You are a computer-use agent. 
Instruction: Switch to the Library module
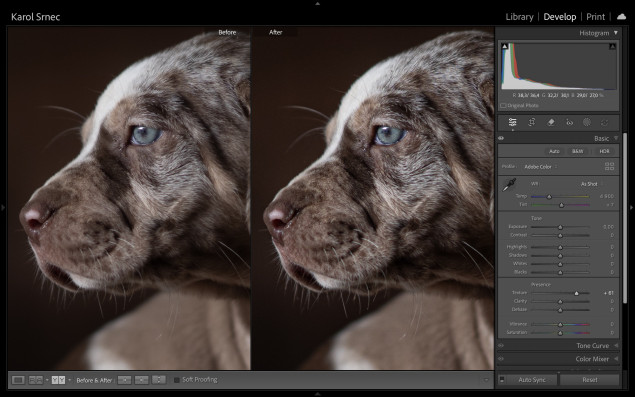coord(519,17)
